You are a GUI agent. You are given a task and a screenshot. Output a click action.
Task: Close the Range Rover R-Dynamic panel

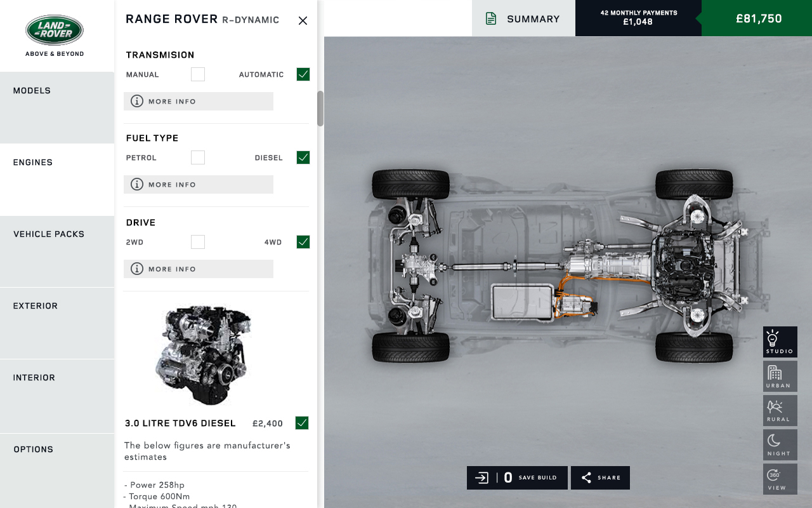coord(303,20)
